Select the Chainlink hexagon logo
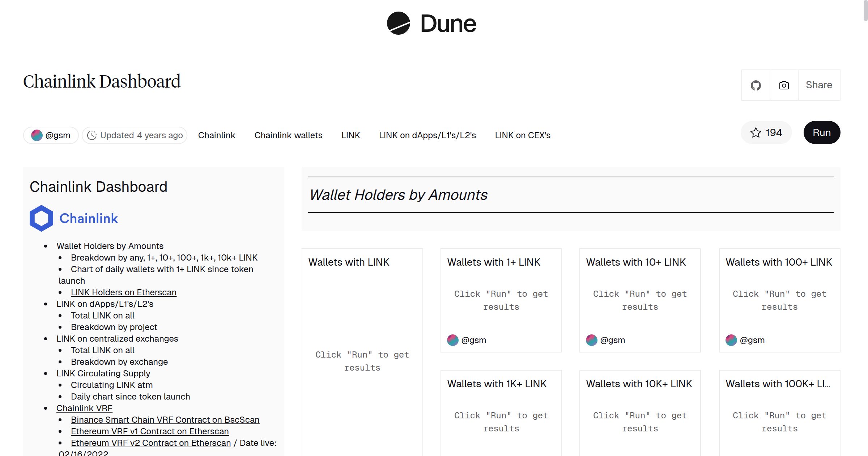The image size is (868, 456). tap(41, 218)
